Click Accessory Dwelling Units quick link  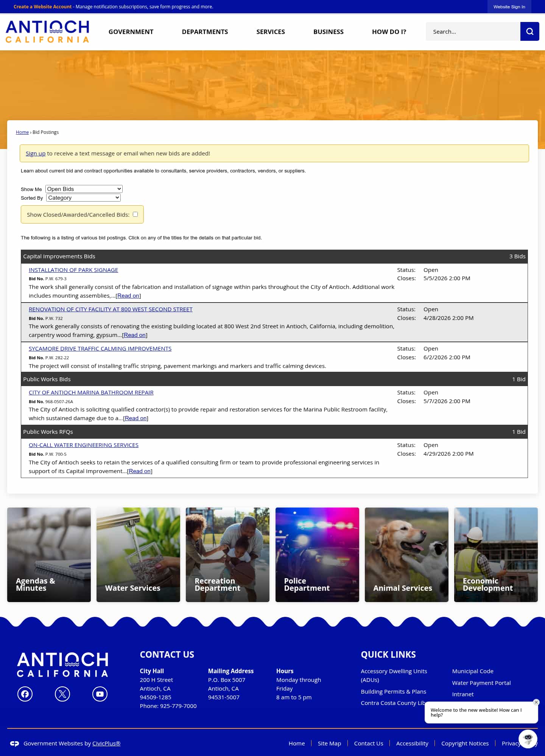pyautogui.click(x=394, y=675)
